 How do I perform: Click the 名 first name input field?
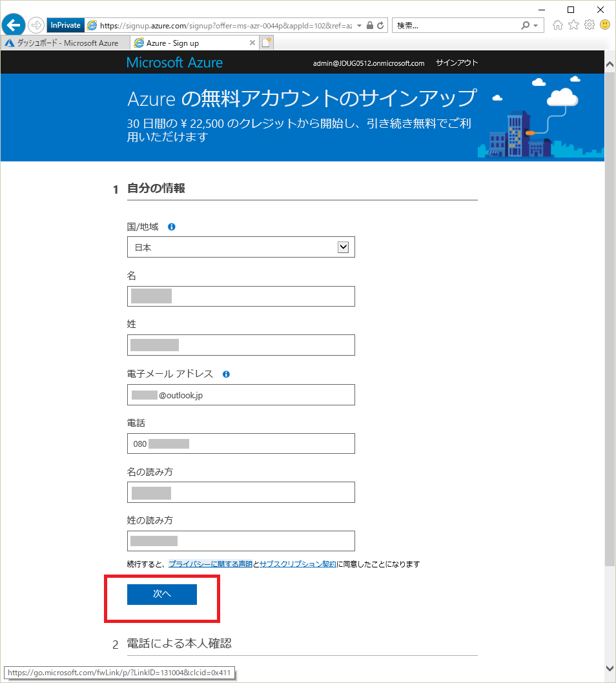(241, 296)
